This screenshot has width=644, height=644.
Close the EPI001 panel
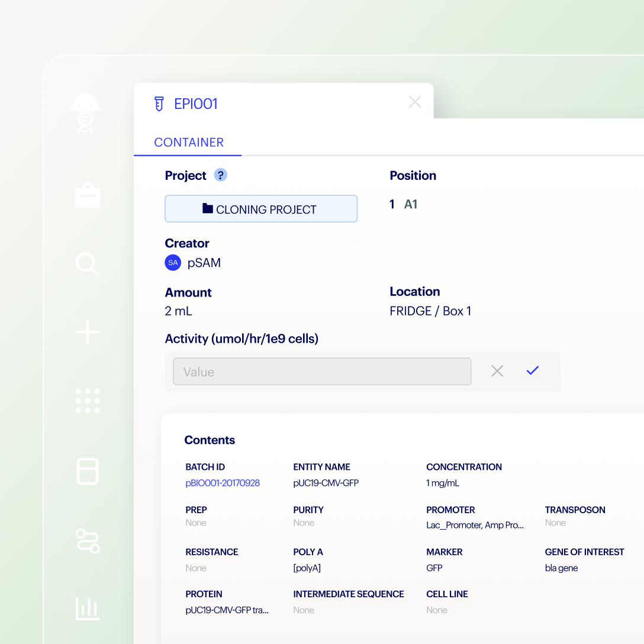(415, 102)
